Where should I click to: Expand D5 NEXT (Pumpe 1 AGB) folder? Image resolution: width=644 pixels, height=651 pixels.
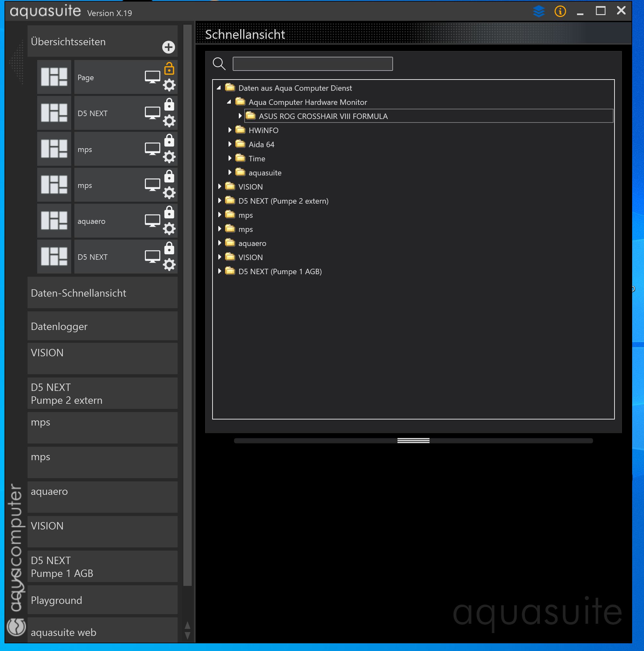click(220, 271)
